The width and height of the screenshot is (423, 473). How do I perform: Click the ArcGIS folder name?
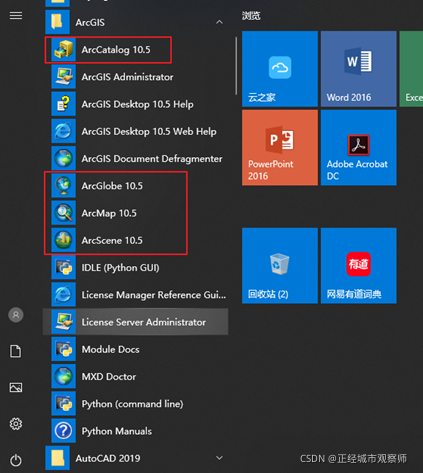coord(90,22)
